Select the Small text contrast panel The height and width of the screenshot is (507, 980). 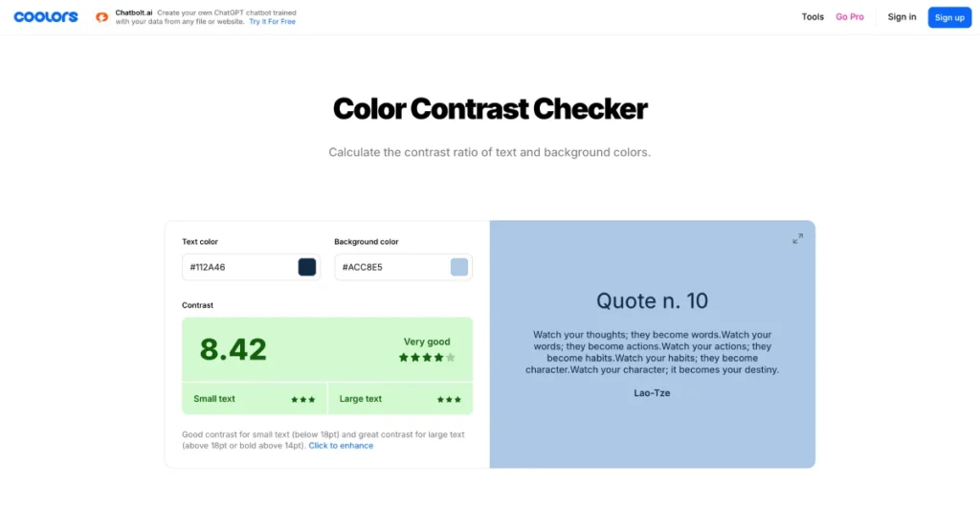[x=255, y=399]
